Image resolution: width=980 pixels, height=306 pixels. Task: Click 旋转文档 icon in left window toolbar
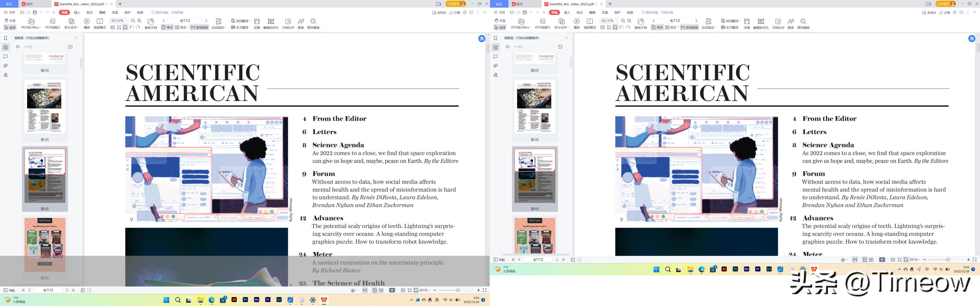pyautogui.click(x=151, y=21)
